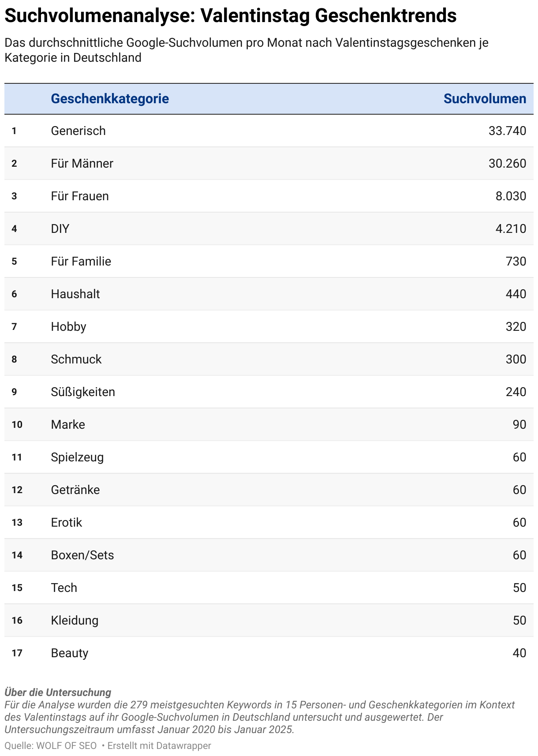The width and height of the screenshot is (538, 756).
Task: Select the DIY category cell
Action: pos(60,228)
